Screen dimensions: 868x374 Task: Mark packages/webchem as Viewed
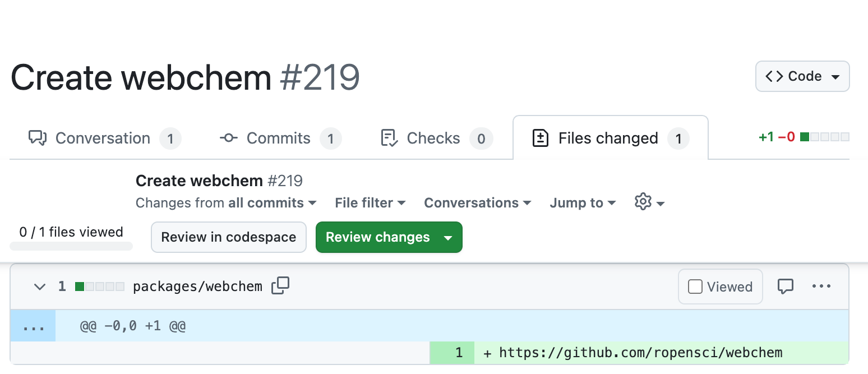click(x=720, y=287)
